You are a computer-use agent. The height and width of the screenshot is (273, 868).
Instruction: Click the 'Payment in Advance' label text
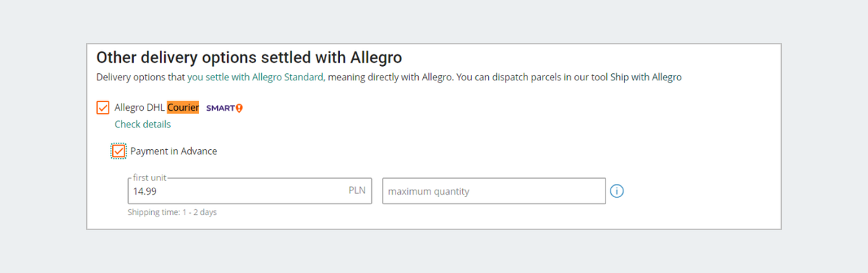[174, 151]
